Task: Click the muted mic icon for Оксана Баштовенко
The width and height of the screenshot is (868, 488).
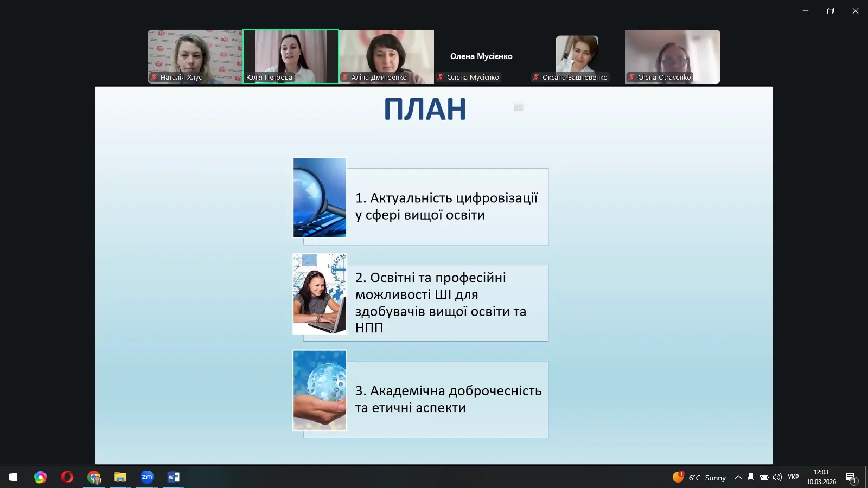Action: [x=536, y=77]
